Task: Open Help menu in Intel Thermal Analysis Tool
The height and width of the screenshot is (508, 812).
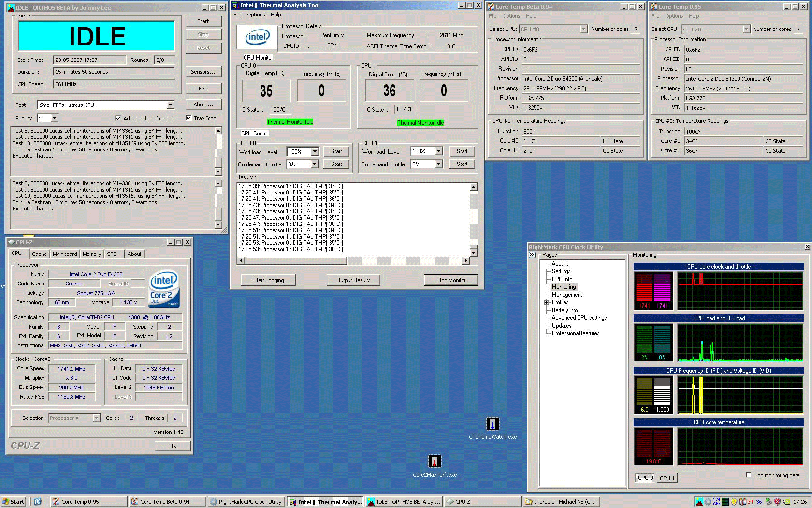Action: click(x=276, y=15)
